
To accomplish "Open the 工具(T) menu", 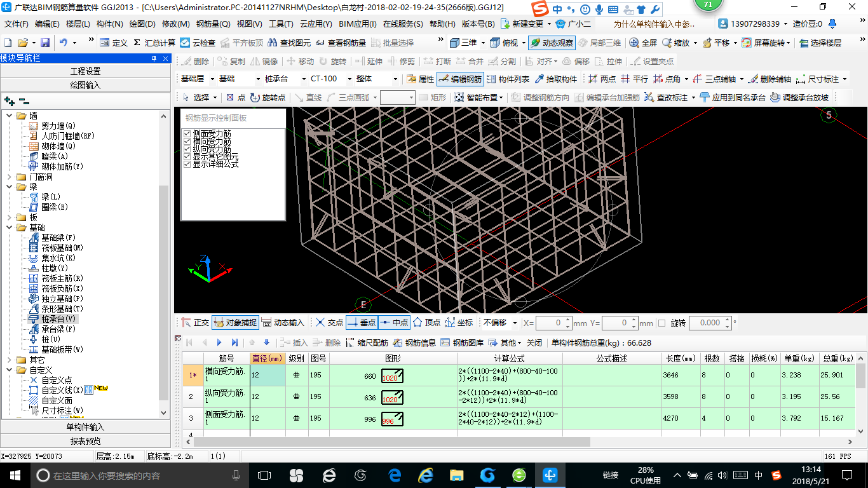I will (281, 24).
